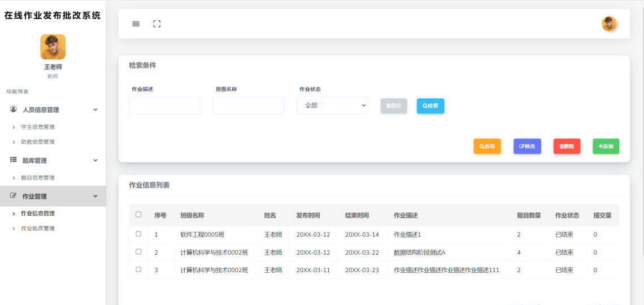The height and width of the screenshot is (305, 644).
Task: Click the orange 查看 button
Action: [487, 146]
